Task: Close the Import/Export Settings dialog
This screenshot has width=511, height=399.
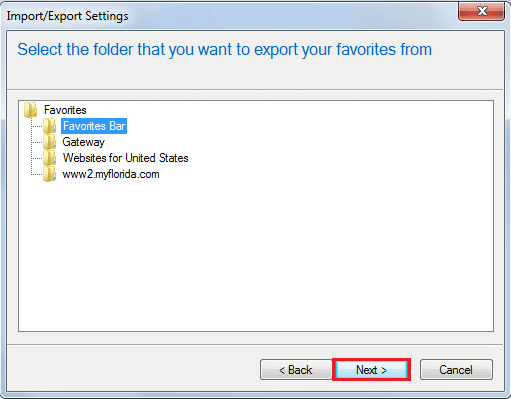Action: click(x=481, y=12)
